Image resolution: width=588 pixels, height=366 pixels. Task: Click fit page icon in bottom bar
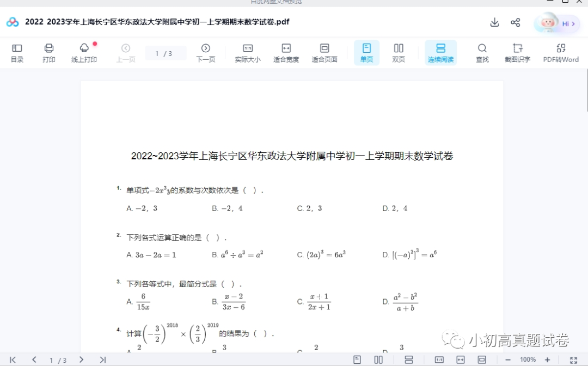[x=482, y=359]
